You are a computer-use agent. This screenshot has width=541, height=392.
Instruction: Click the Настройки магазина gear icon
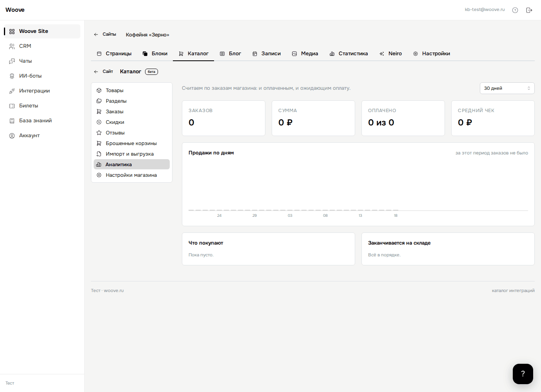pos(99,175)
